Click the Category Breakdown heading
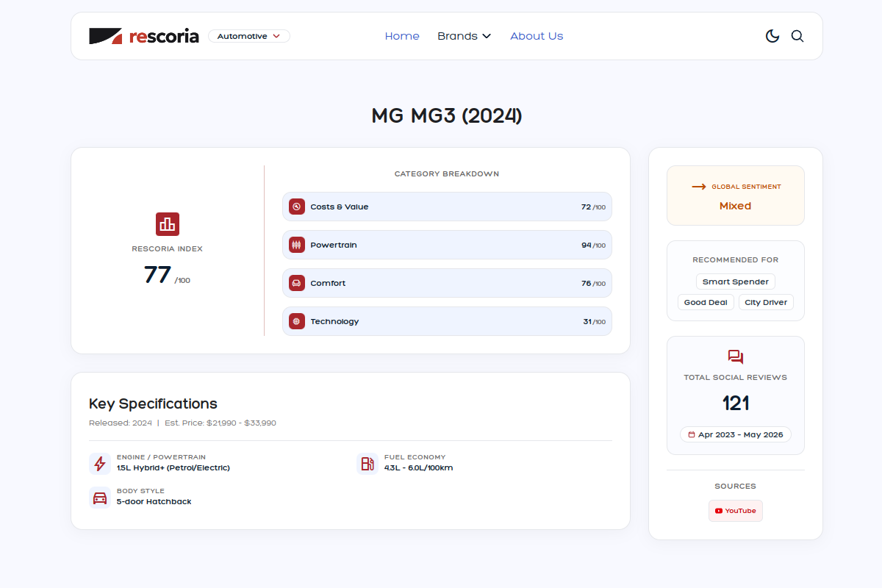The width and height of the screenshot is (882, 588). [x=447, y=174]
